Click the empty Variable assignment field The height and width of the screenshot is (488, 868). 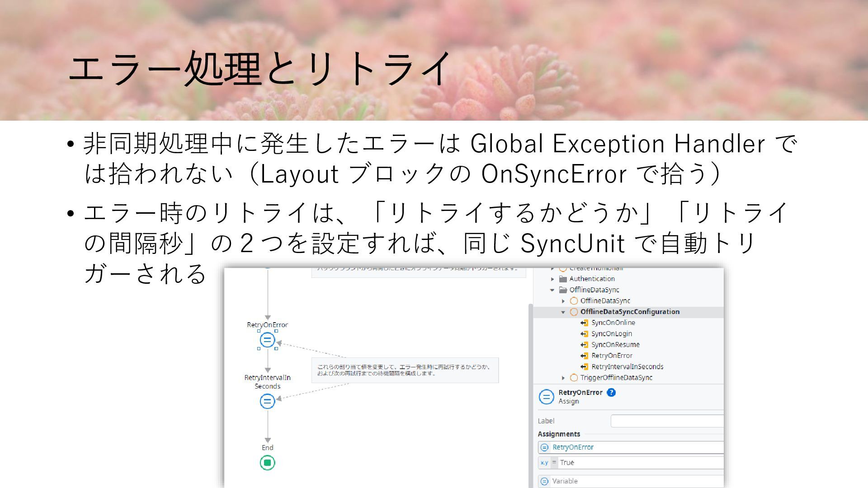633,481
